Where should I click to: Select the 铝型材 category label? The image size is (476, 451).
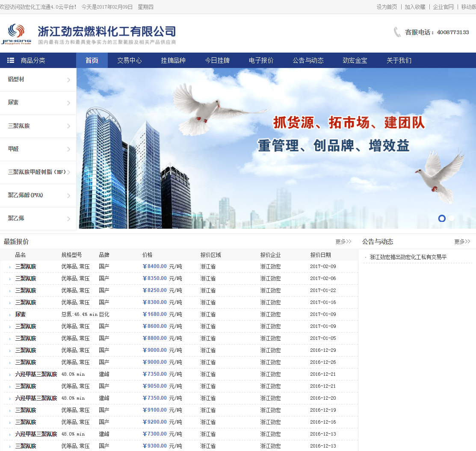[16, 79]
